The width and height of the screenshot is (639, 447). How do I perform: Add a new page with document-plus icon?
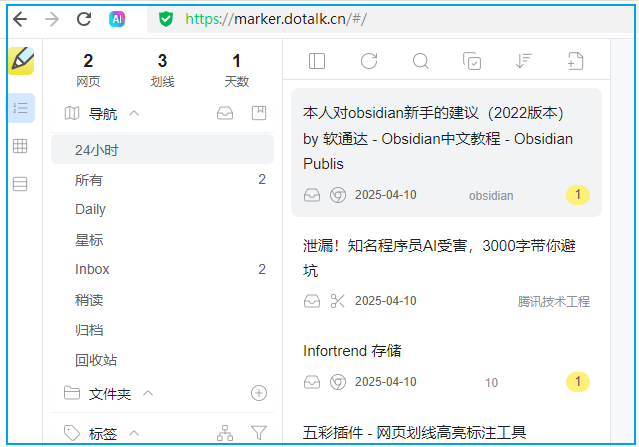tap(575, 61)
